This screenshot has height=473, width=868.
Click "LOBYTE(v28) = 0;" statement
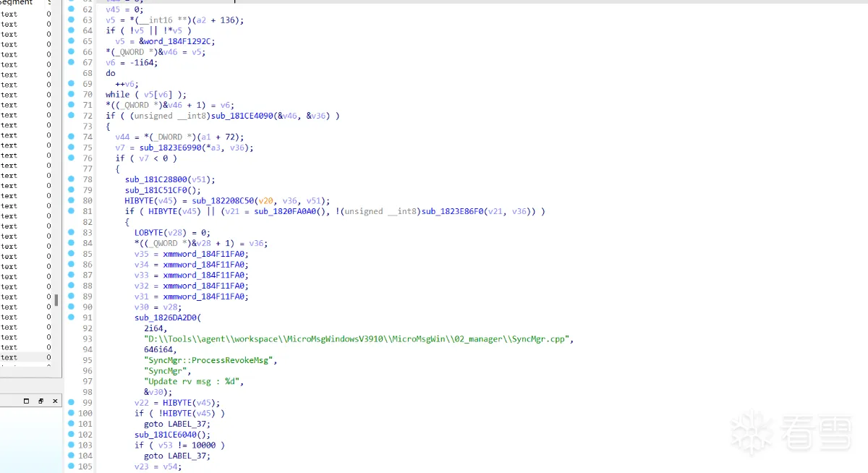pyautogui.click(x=173, y=232)
